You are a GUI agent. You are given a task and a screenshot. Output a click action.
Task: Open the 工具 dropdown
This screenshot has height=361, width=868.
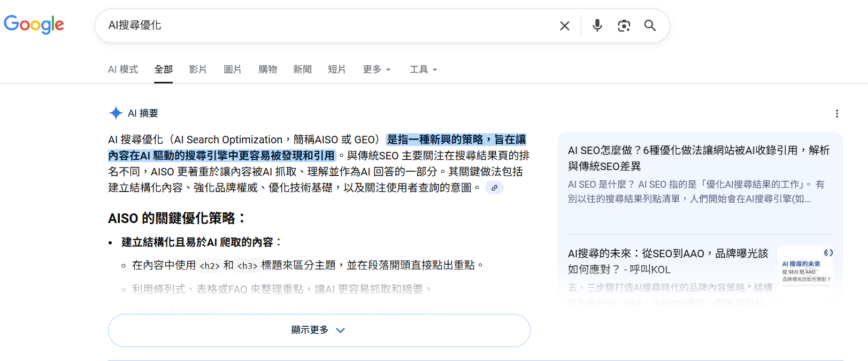pyautogui.click(x=423, y=70)
